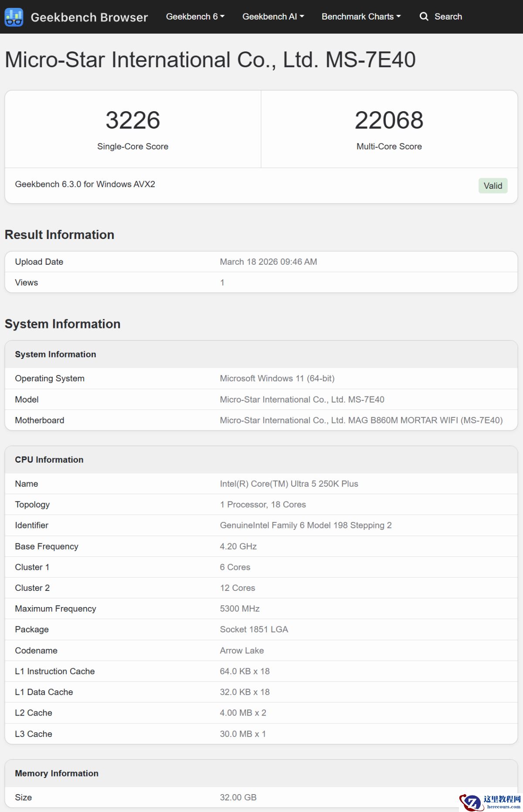Screen dimensions: 523x812
Task: Click L3 cache value '30.0 MB x 1'
Action: 243,734
